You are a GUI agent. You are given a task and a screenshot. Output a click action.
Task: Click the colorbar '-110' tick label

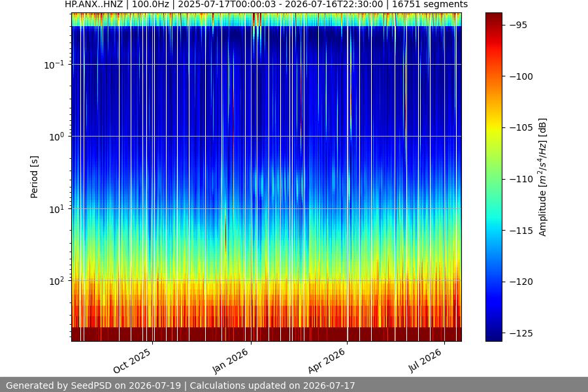521,179
